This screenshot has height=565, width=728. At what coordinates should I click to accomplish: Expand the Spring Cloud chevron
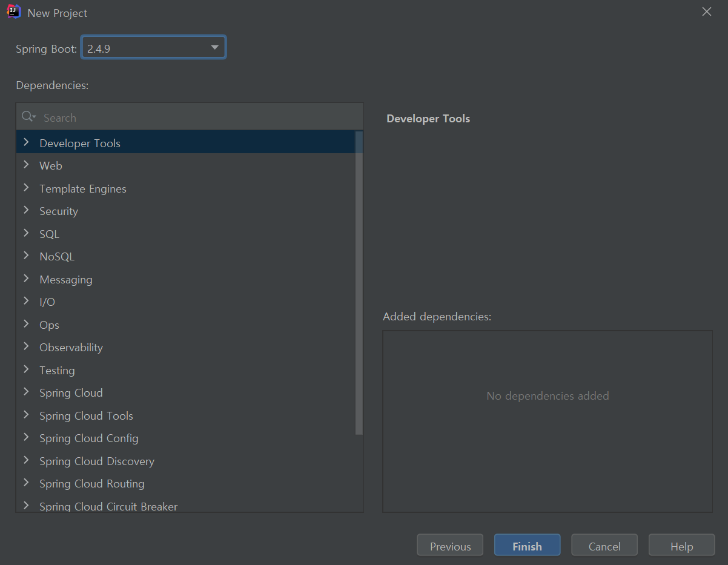point(26,392)
